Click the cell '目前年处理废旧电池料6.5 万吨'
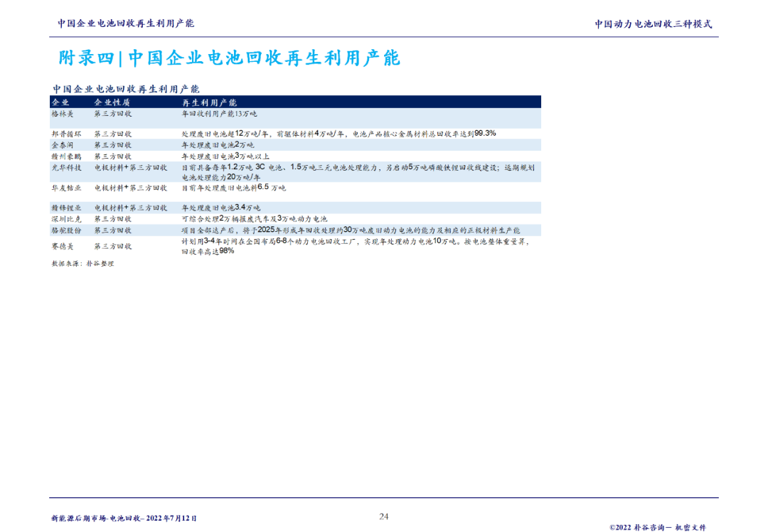768x532 pixels. (x=234, y=188)
